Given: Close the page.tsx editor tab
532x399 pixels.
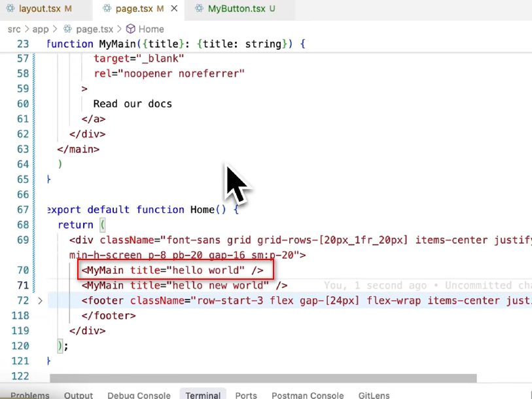Looking at the screenshot, I should click(x=174, y=9).
